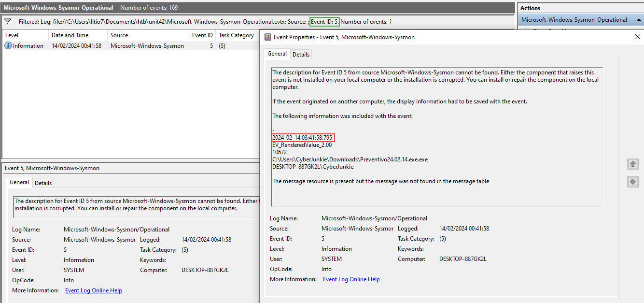Screen dimensions: 644x303
Task: Click the Number of events: 169 text
Action: point(149,8)
